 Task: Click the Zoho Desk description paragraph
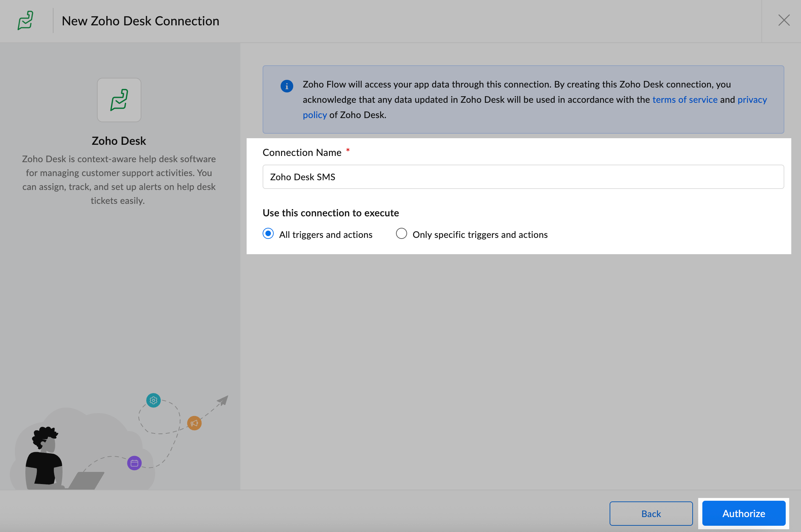click(119, 180)
